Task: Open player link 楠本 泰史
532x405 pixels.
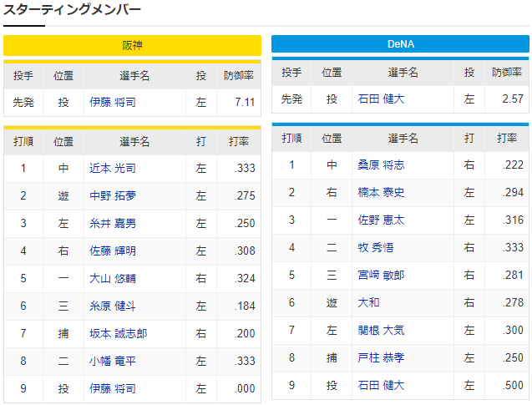Action: pos(381,192)
